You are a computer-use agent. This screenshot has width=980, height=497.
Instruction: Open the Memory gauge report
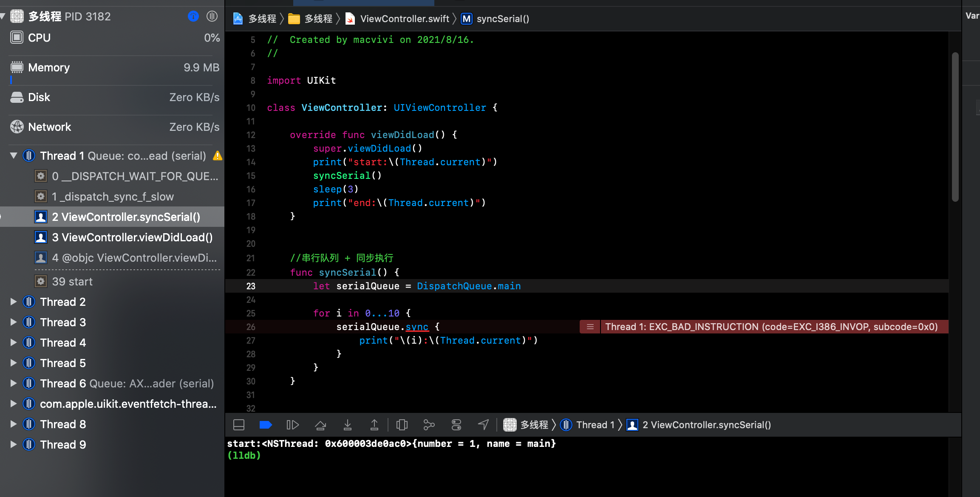tap(115, 68)
